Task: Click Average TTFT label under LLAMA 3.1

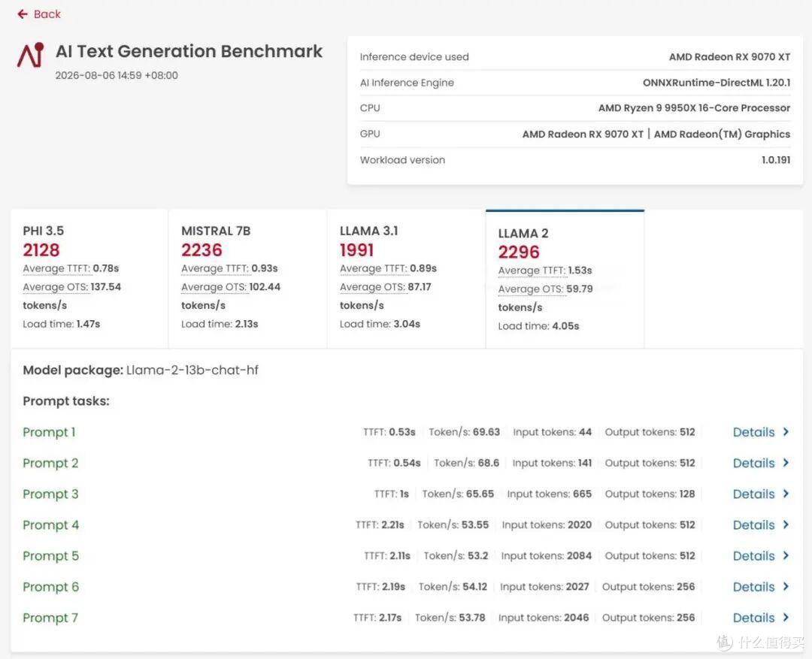Action: 374,269
